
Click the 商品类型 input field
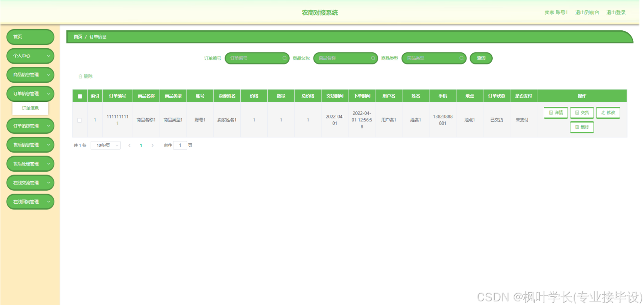coord(434,58)
